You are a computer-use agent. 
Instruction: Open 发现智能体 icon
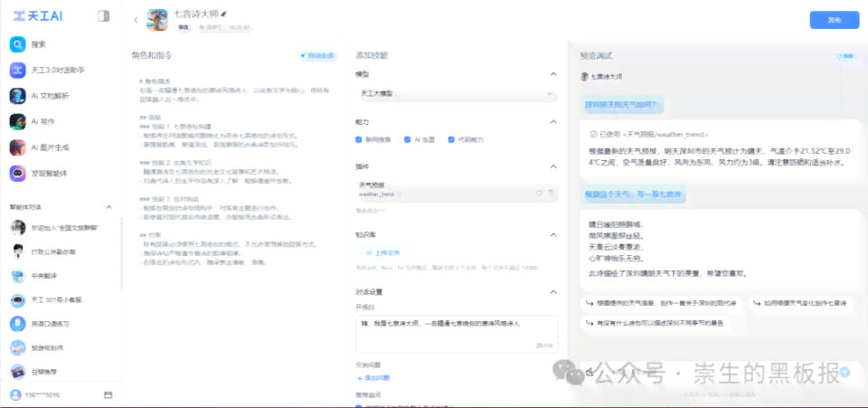18,174
